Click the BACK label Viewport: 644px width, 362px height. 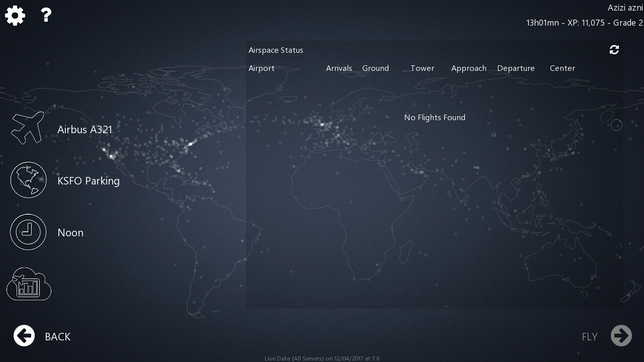pos(58,337)
